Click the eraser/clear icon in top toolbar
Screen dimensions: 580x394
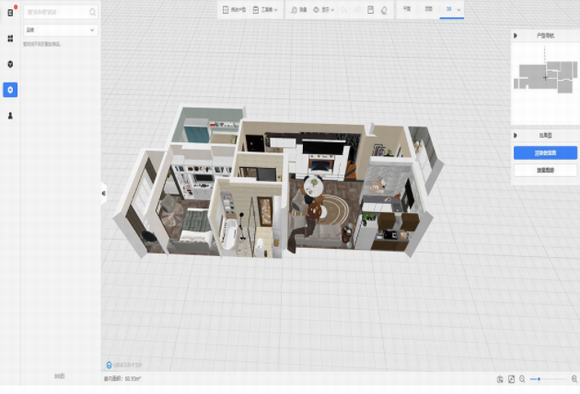384,10
